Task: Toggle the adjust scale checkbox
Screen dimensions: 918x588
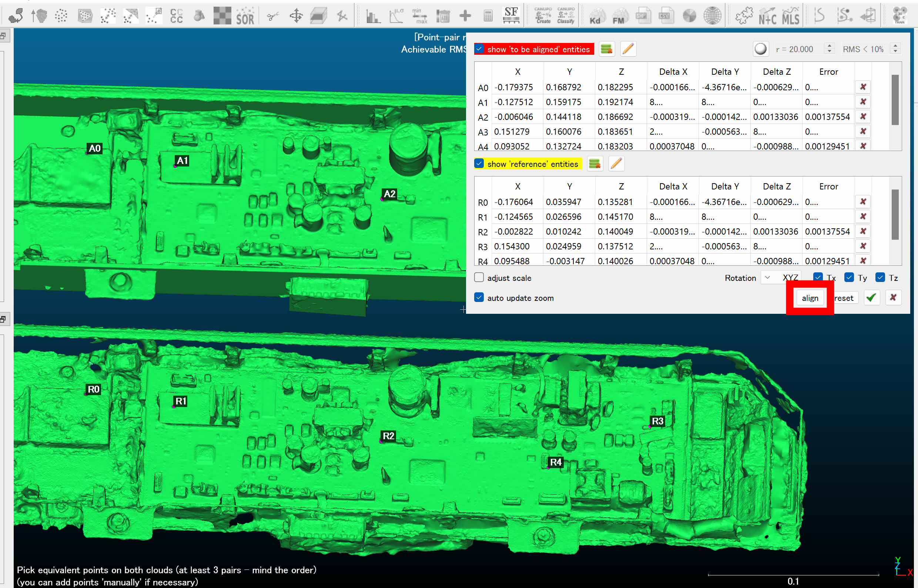Action: coord(479,278)
